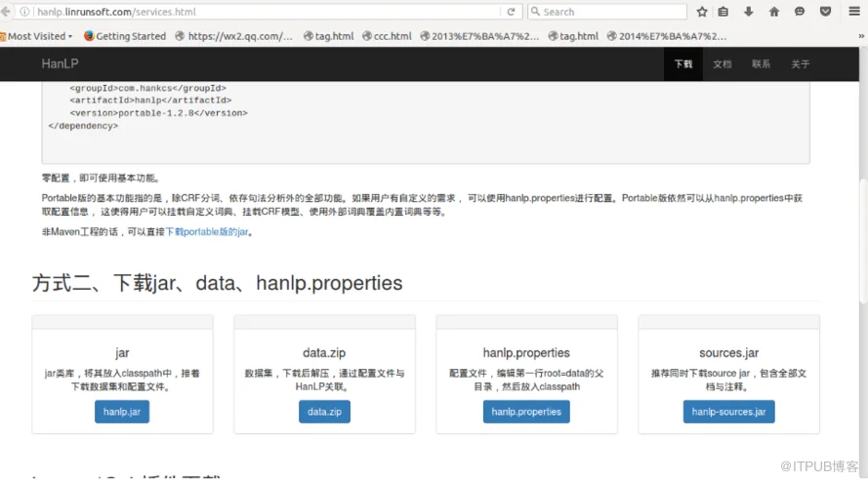
Task: Click the Getting Started Firefox icon
Action: coord(89,36)
